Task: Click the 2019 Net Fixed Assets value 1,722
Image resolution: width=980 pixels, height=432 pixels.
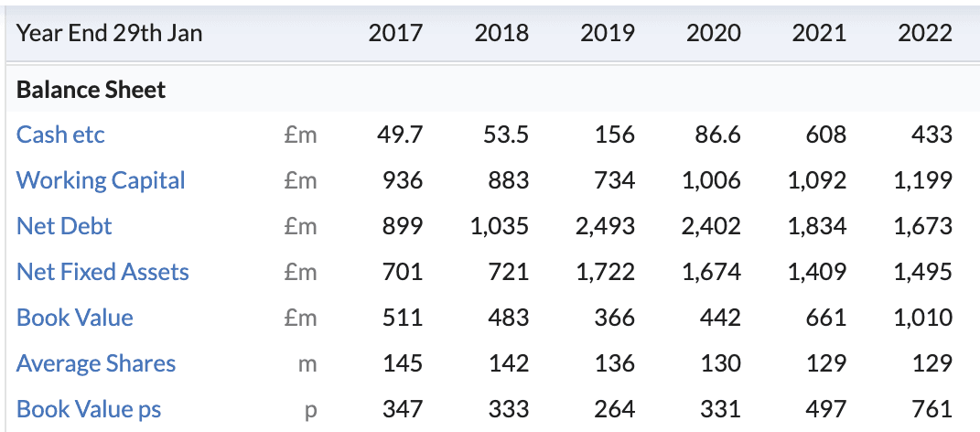Action: tap(606, 272)
